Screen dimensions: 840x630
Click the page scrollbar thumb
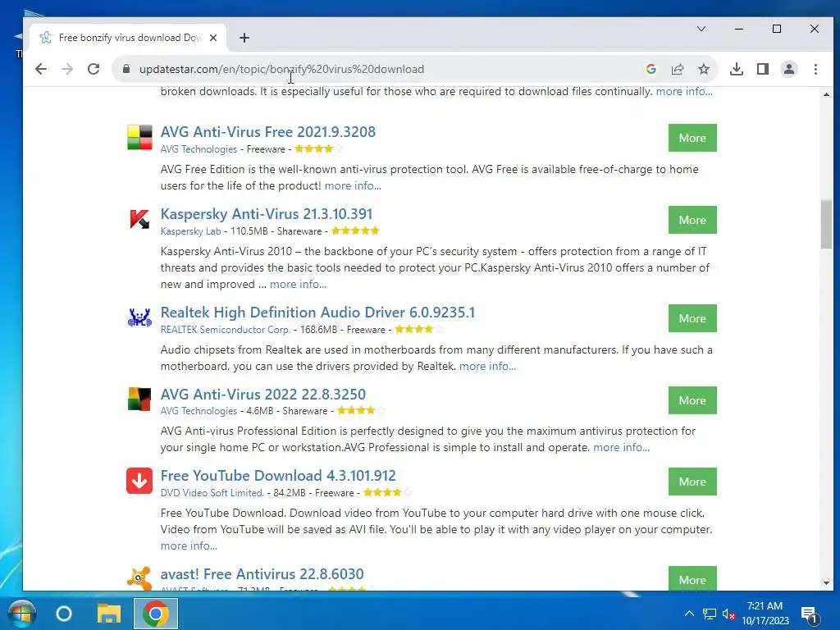tap(826, 224)
